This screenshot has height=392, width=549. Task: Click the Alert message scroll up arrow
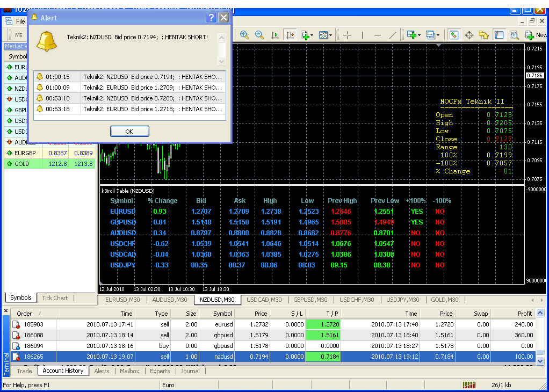221,38
